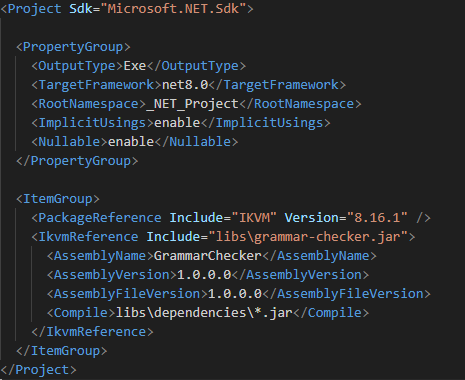Click the closing TargetFramework tag
This screenshot has height=380, width=465.
(277, 85)
